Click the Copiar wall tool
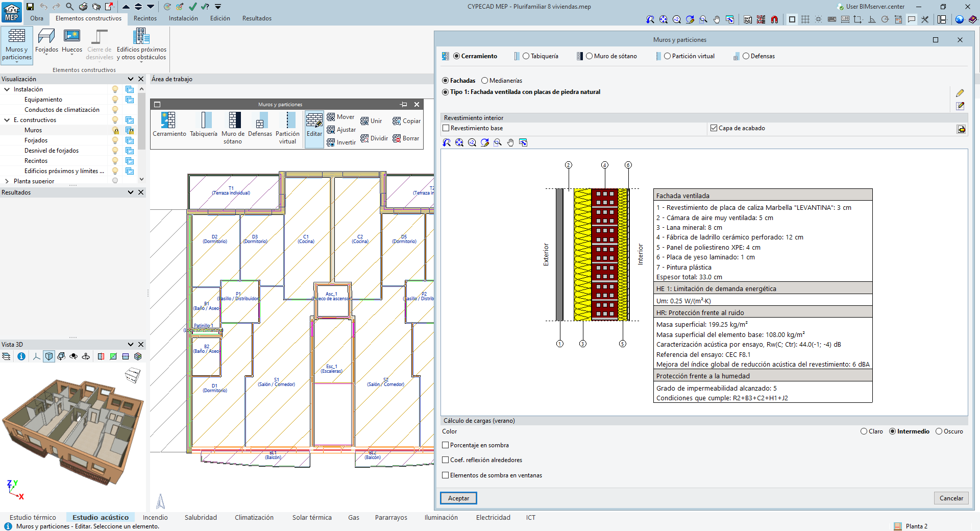The width and height of the screenshot is (980, 531). (406, 121)
